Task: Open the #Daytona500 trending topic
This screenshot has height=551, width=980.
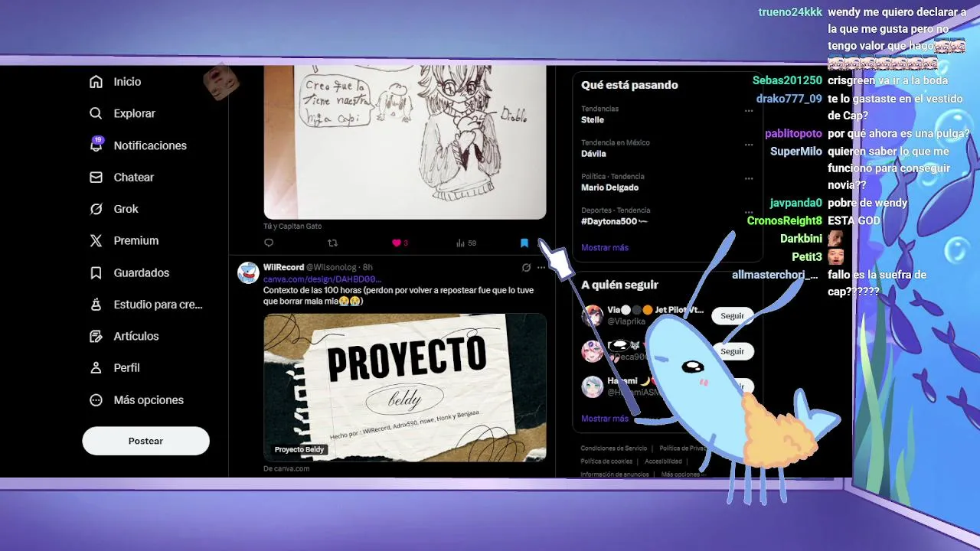Action: (x=614, y=221)
